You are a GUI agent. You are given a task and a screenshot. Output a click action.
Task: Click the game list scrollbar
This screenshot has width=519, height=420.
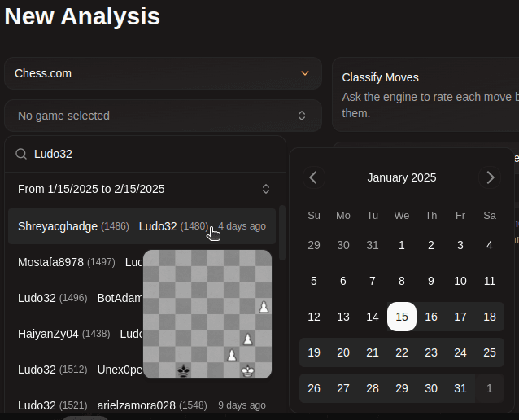(282, 233)
